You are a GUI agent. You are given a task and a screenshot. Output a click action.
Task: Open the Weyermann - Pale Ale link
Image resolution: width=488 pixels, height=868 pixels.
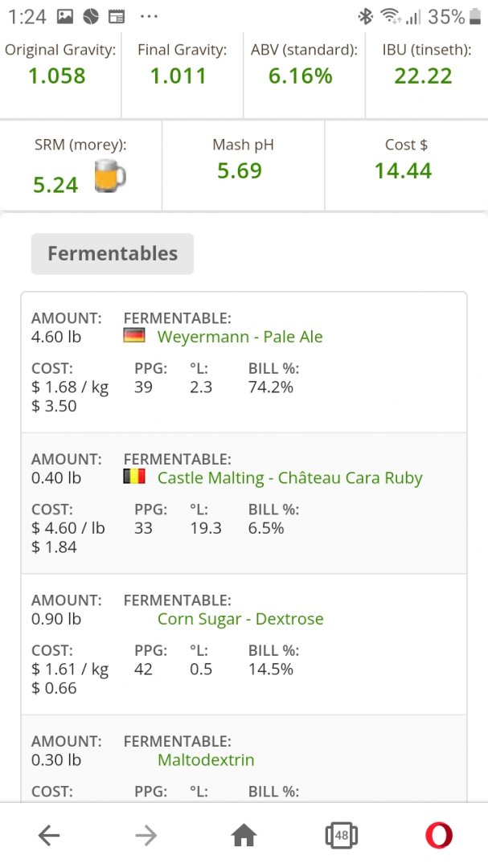(240, 337)
